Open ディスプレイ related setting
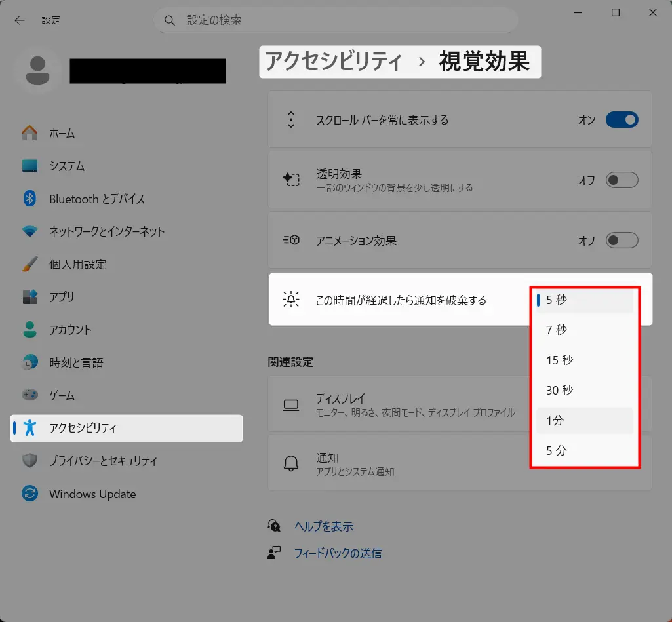The image size is (672, 622). click(x=460, y=404)
